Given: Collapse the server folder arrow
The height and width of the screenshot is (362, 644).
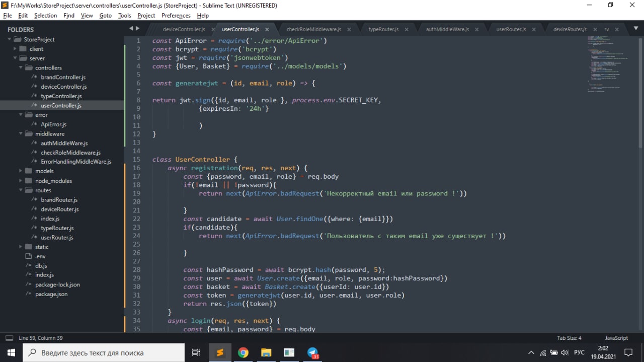Looking at the screenshot, I should point(16,58).
